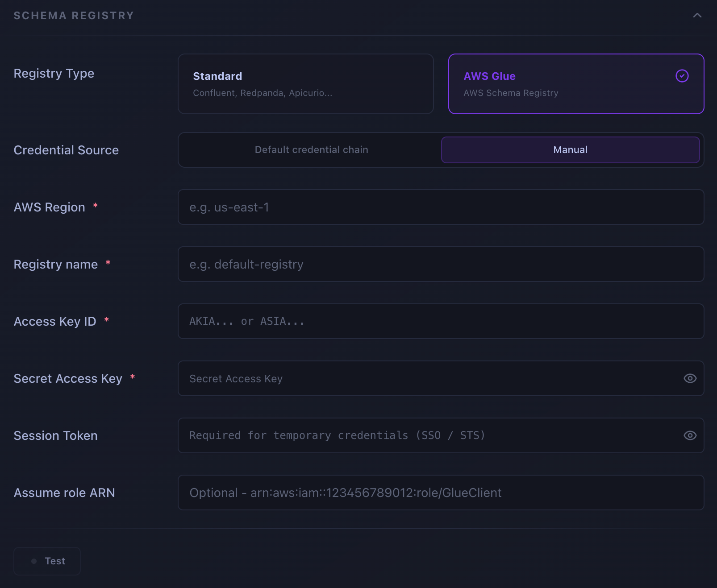Click the Credential Source label
The width and height of the screenshot is (717, 588).
[x=66, y=150]
